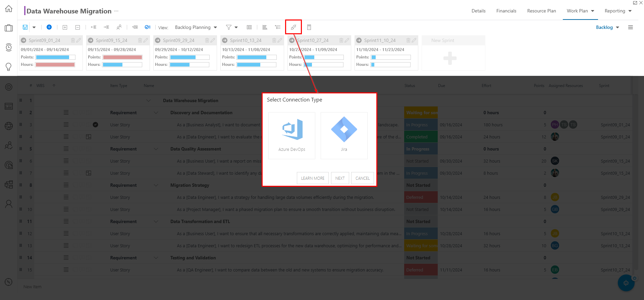Click the Home icon in the sidebar
The image size is (644, 300).
tap(9, 9)
